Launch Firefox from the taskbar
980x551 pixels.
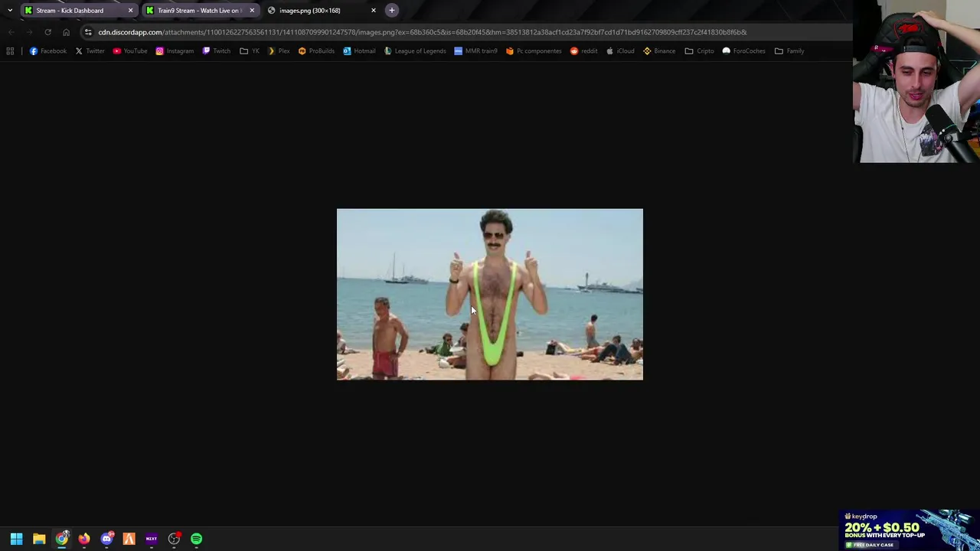click(84, 539)
